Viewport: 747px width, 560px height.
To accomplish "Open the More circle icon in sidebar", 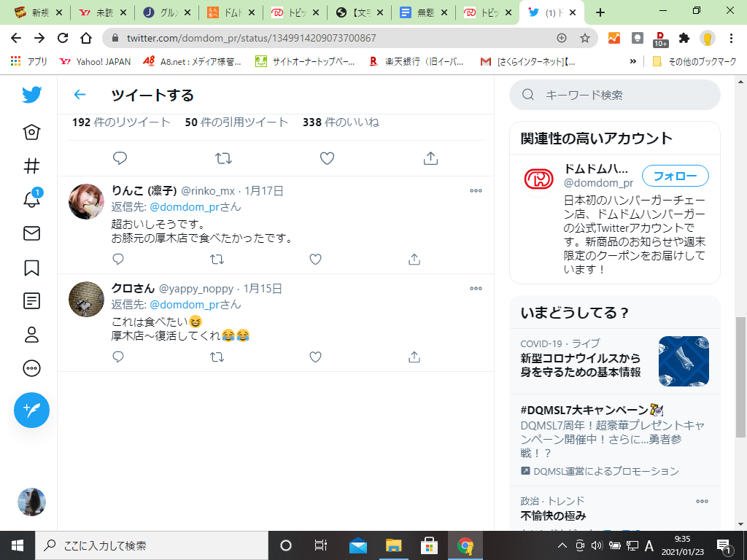I will (x=32, y=368).
